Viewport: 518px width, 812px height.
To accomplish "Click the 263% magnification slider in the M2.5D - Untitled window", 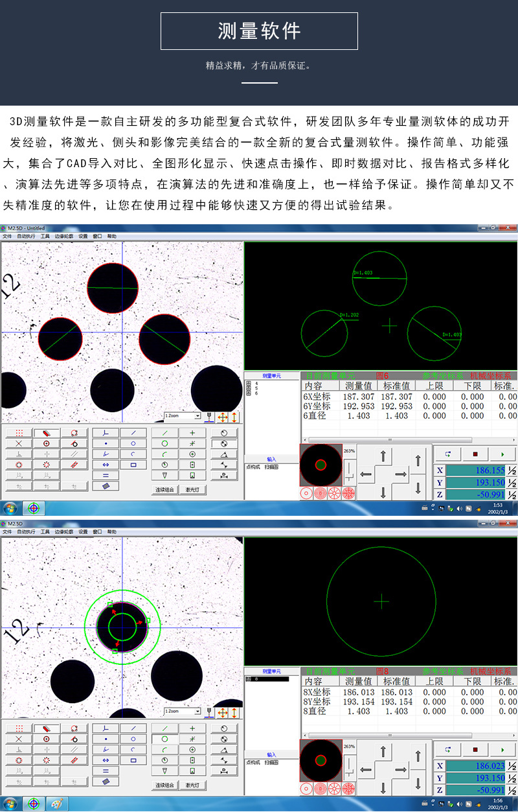I will (350, 470).
